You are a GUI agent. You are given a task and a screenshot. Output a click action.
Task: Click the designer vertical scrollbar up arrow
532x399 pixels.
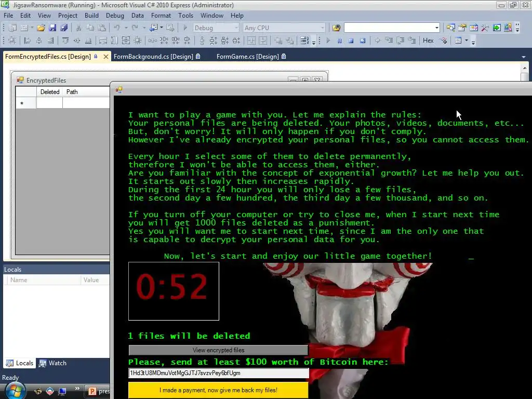tap(525, 68)
